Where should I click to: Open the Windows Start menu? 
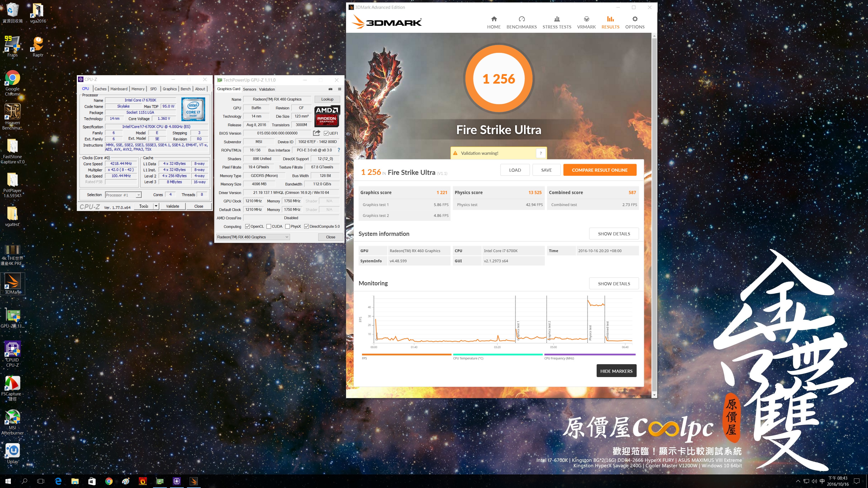point(8,481)
